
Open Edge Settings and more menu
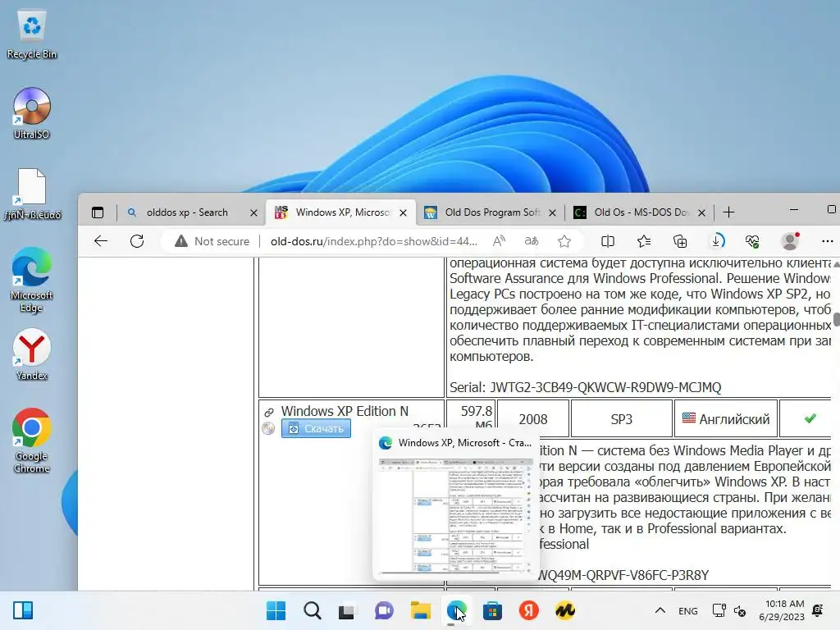tap(827, 242)
